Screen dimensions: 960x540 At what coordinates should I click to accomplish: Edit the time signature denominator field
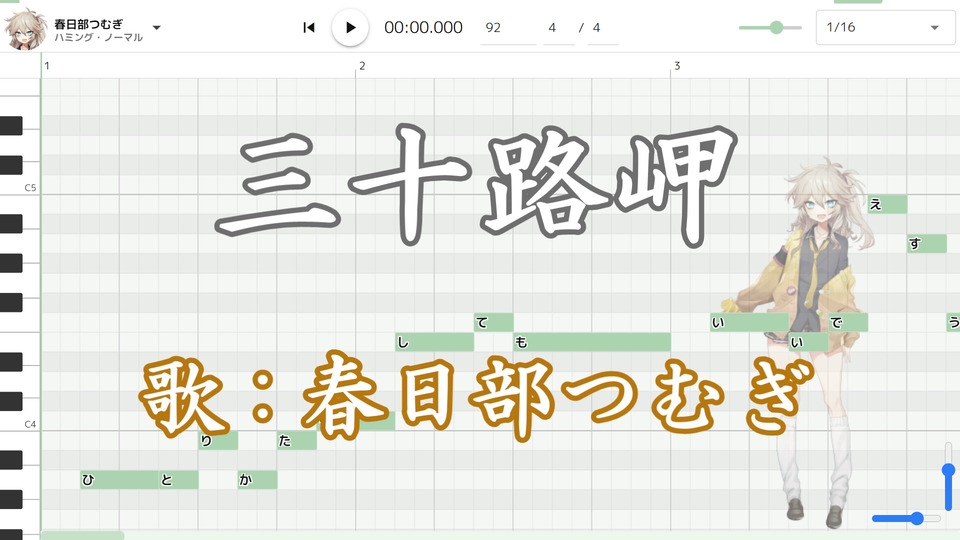click(602, 28)
